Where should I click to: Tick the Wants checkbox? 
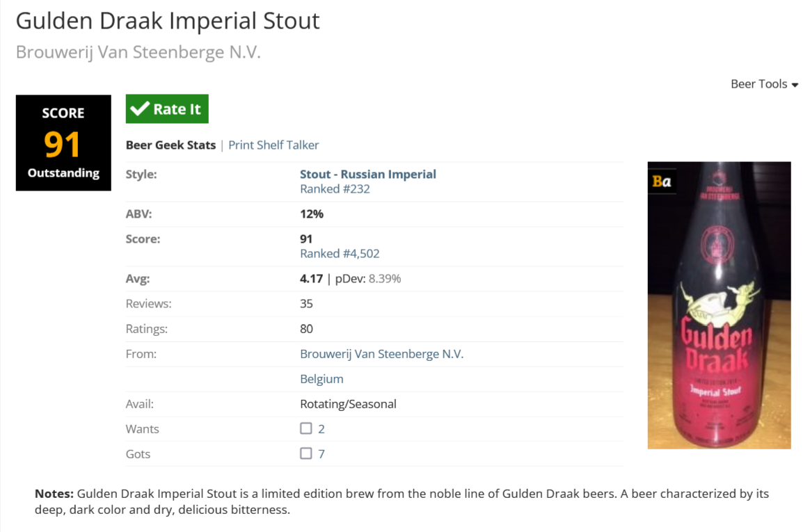pos(306,428)
